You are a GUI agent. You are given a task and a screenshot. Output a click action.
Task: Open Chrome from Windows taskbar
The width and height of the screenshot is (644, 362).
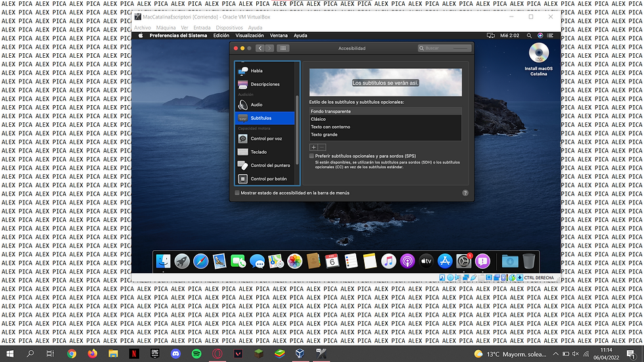[x=72, y=353]
